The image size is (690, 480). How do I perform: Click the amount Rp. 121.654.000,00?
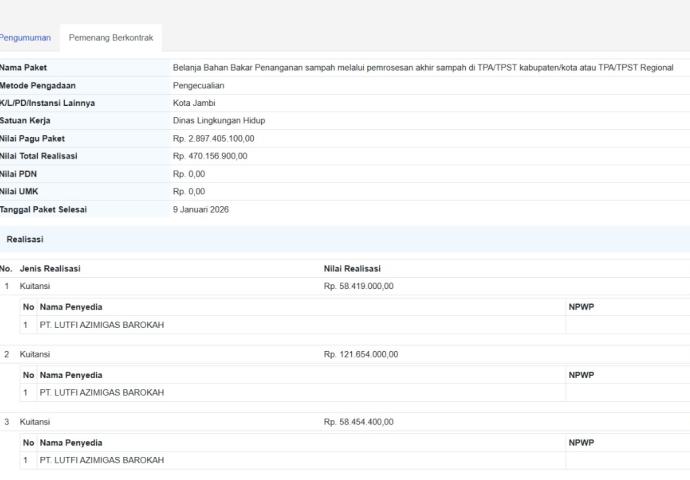(x=361, y=354)
